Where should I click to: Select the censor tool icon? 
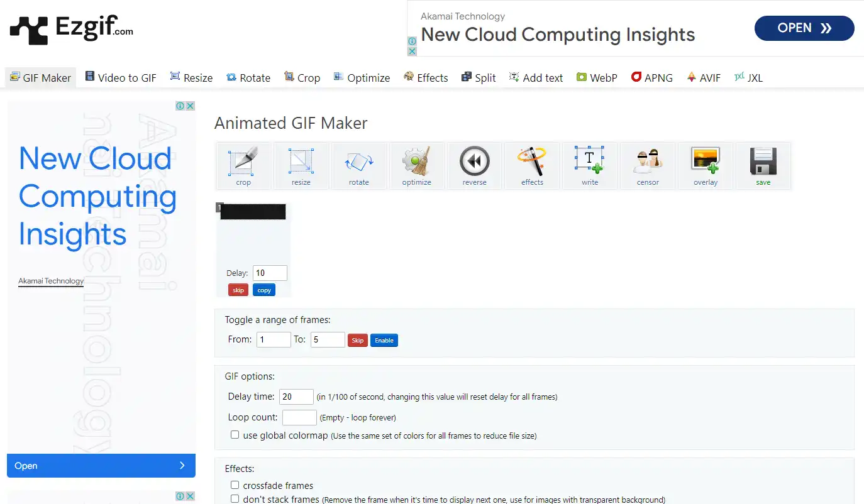648,166
